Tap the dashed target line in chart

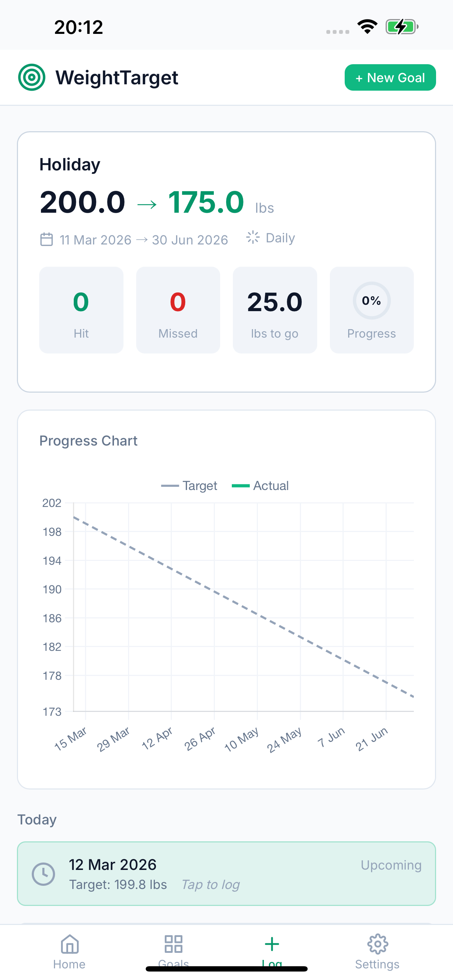click(x=243, y=607)
